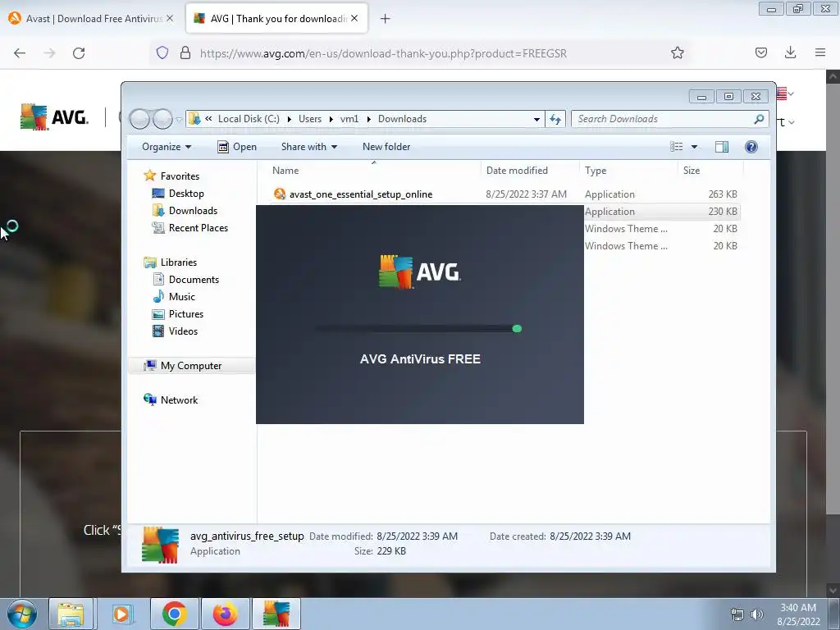Sort by Type column header
The width and height of the screenshot is (840, 630).
[x=628, y=171]
